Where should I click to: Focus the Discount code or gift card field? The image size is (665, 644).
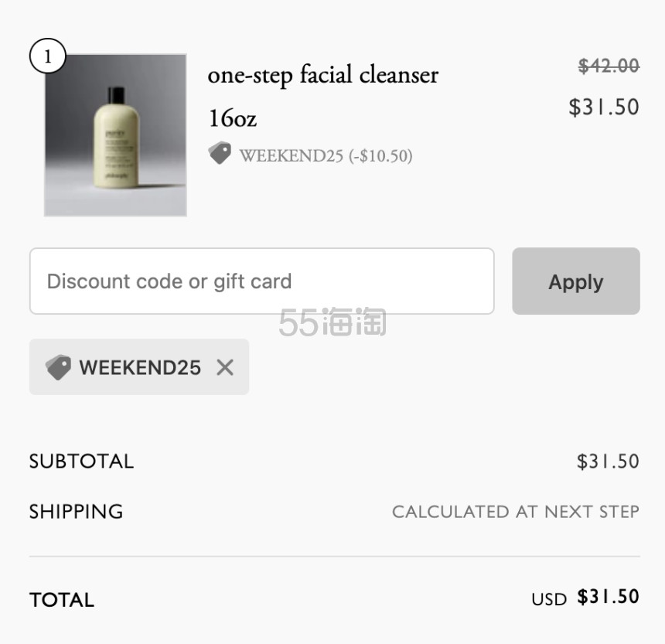[261, 281]
